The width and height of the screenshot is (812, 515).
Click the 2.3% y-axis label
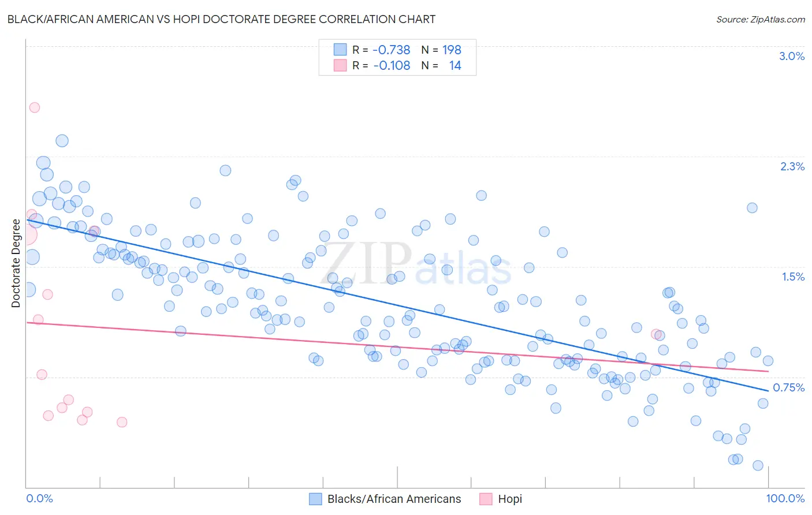[x=792, y=166]
